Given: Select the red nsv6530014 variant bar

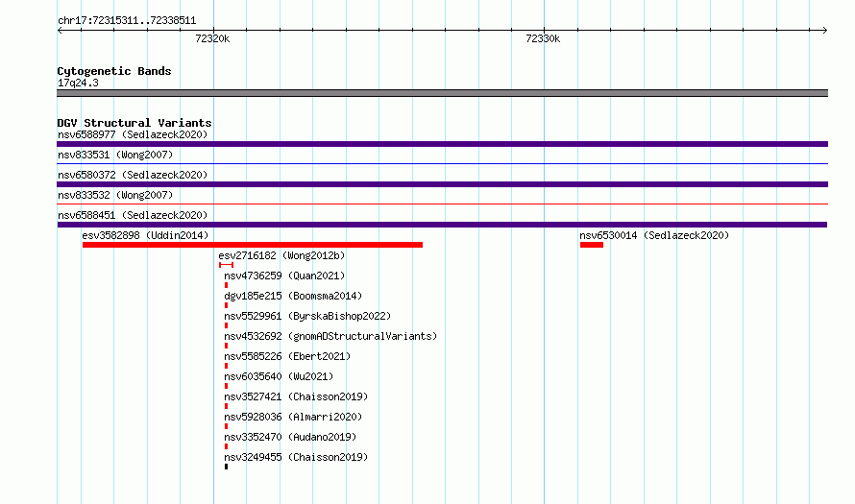Looking at the screenshot, I should 592,245.
